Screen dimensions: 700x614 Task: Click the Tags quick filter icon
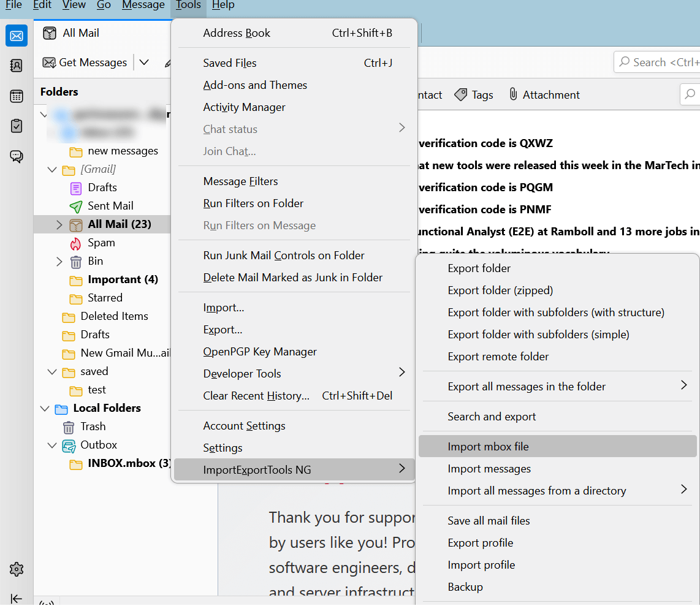coord(461,94)
